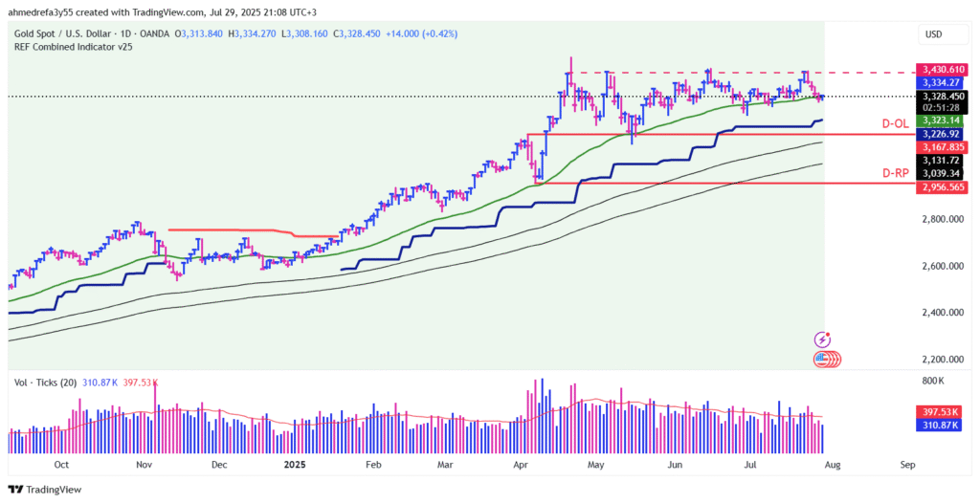This screenshot has height=503, width=980.
Task: Click the Vol · Ticks (20) indicator label
Action: coord(47,383)
